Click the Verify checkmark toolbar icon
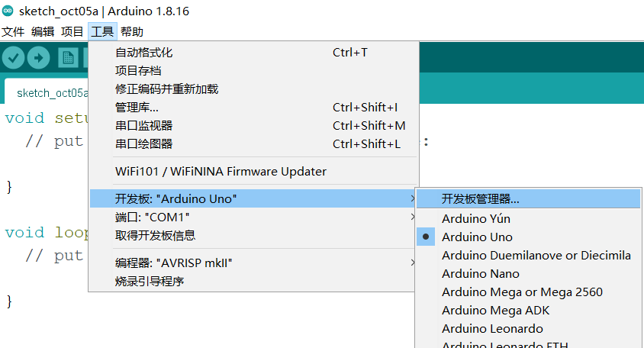The image size is (644, 348). pos(13,58)
